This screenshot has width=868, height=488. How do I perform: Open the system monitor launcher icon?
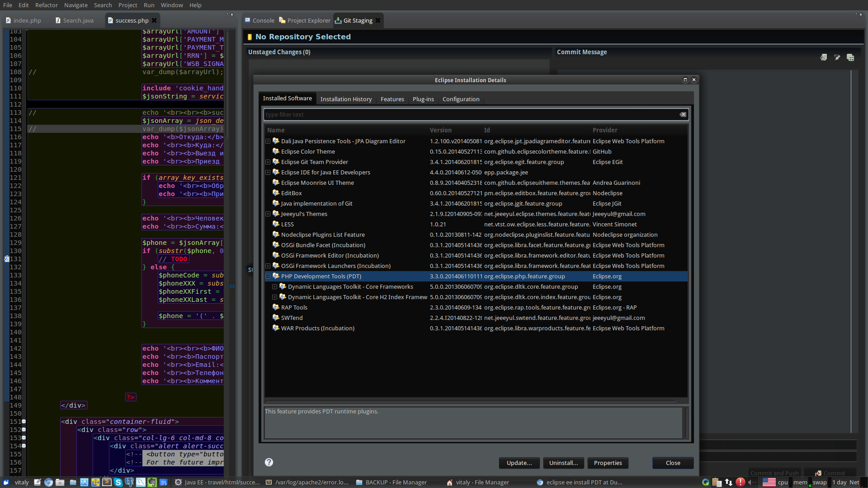point(84,482)
